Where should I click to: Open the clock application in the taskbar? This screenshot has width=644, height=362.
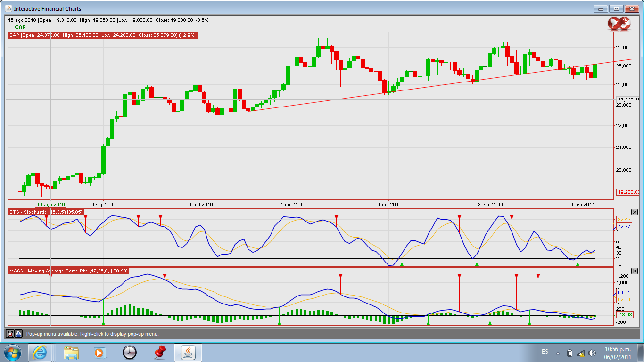tap(129, 353)
